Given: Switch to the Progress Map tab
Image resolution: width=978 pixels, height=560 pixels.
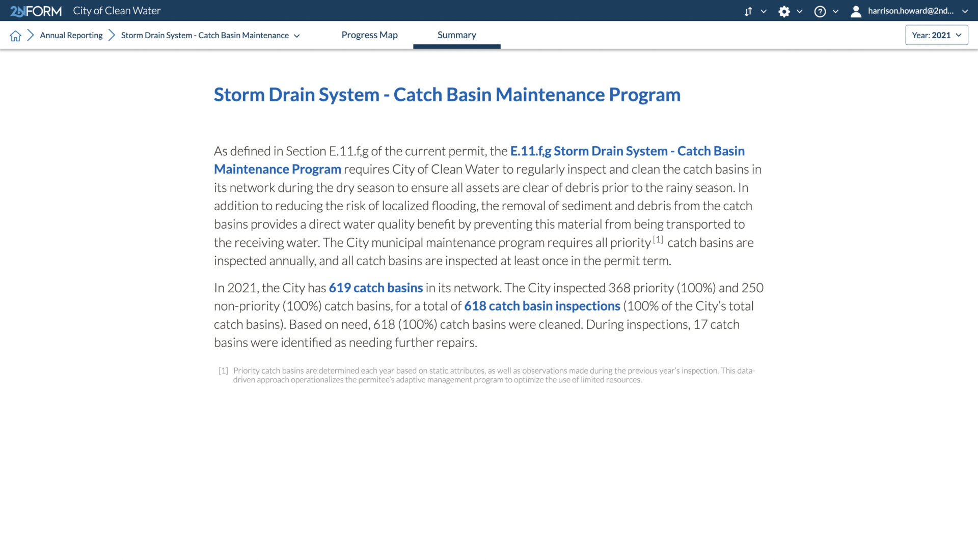Looking at the screenshot, I should pos(370,34).
